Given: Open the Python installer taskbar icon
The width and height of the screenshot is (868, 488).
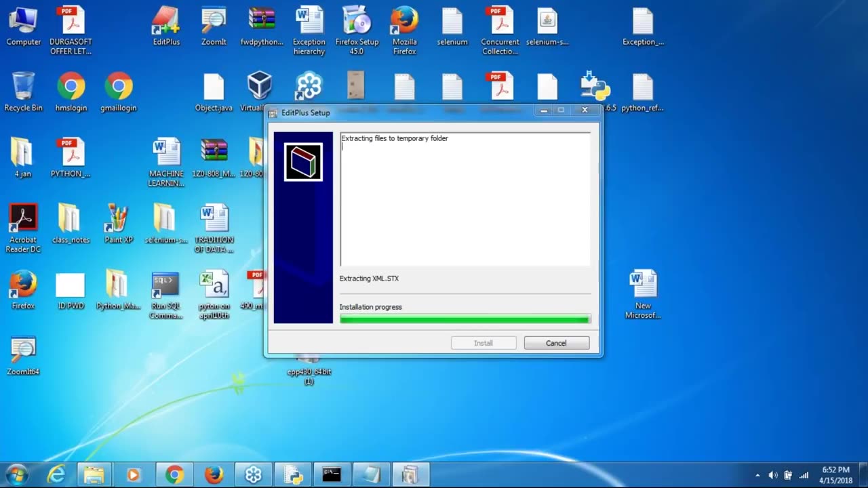Looking at the screenshot, I should pos(293,475).
